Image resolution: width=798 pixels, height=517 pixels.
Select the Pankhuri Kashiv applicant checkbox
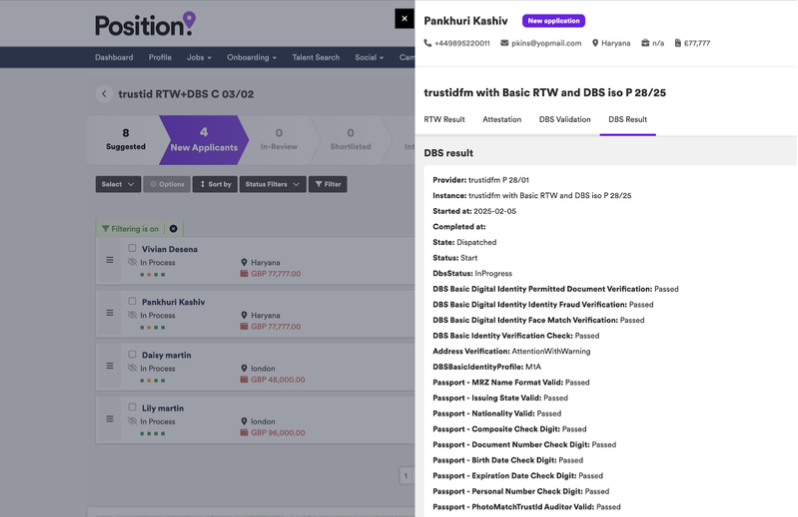pyautogui.click(x=132, y=301)
